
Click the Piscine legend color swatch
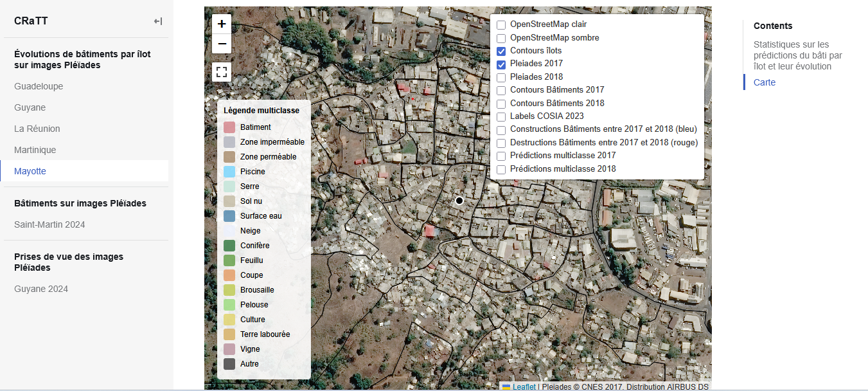coord(229,172)
